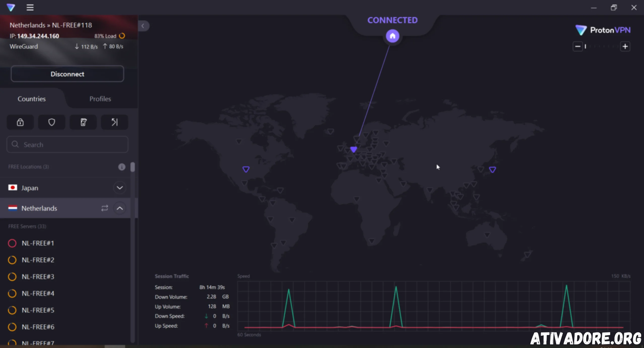Open the hamburger menu
The width and height of the screenshot is (644, 348).
(x=30, y=8)
